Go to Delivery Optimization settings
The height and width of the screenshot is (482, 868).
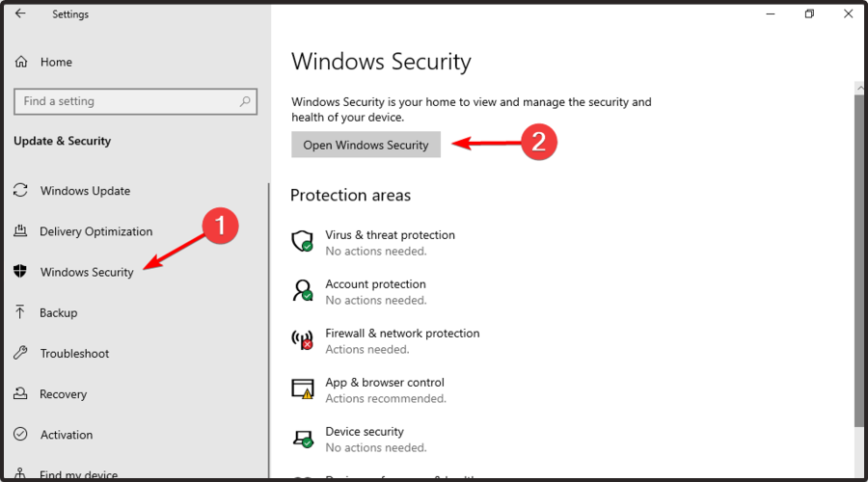(95, 231)
